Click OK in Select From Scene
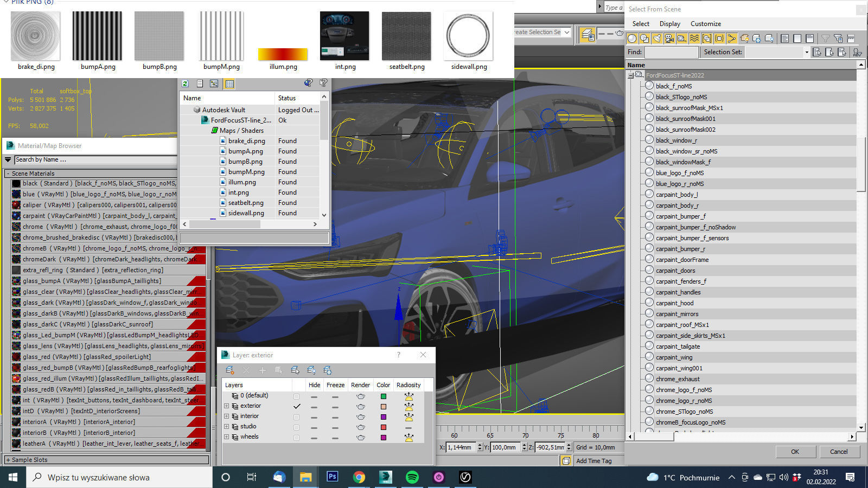The width and height of the screenshot is (868, 488). tap(795, 452)
